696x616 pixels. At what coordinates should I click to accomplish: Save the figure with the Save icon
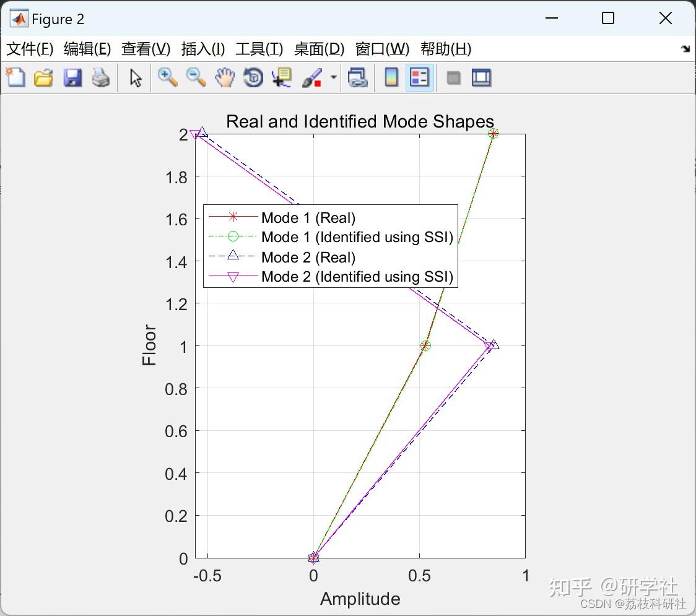click(72, 77)
